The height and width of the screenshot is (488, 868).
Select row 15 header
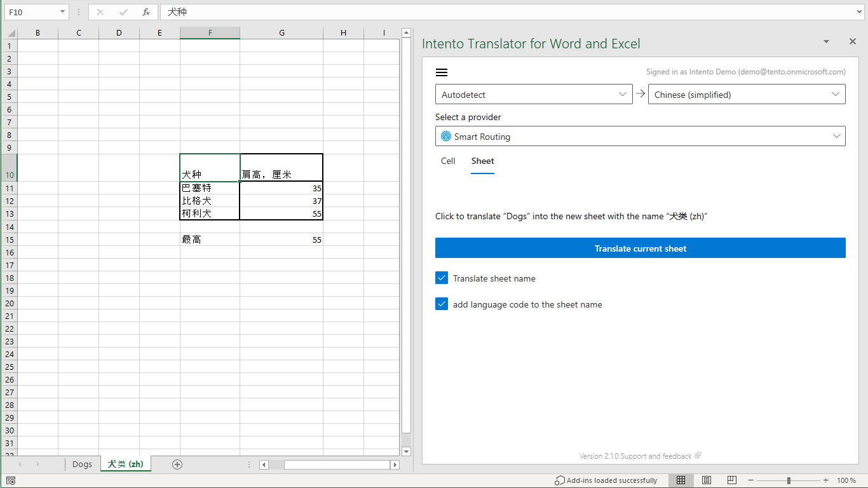[9, 240]
